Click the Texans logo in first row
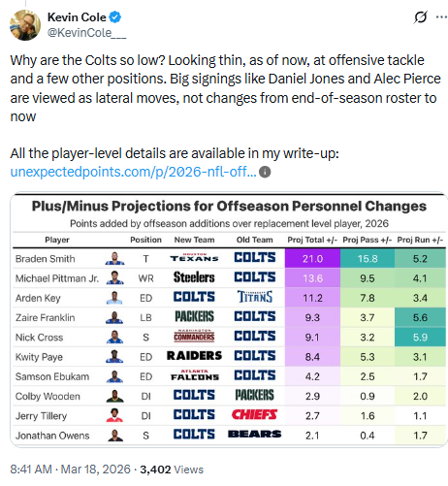The width and height of the screenshot is (448, 486). click(194, 258)
